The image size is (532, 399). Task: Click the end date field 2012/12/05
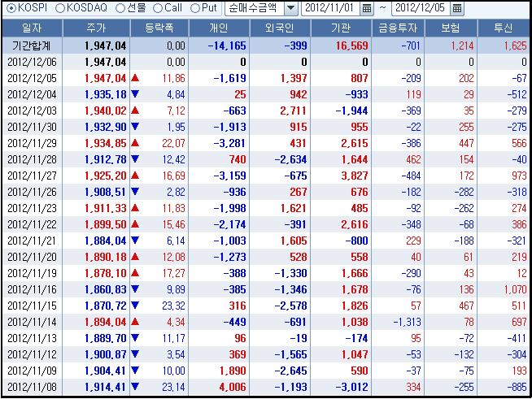(x=421, y=8)
